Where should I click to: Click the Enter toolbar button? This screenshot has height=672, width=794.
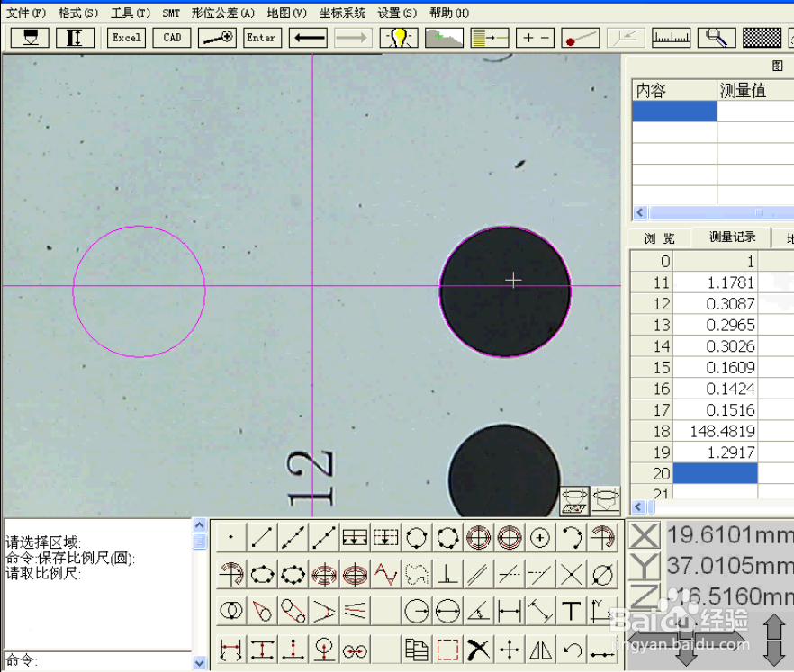pos(262,38)
